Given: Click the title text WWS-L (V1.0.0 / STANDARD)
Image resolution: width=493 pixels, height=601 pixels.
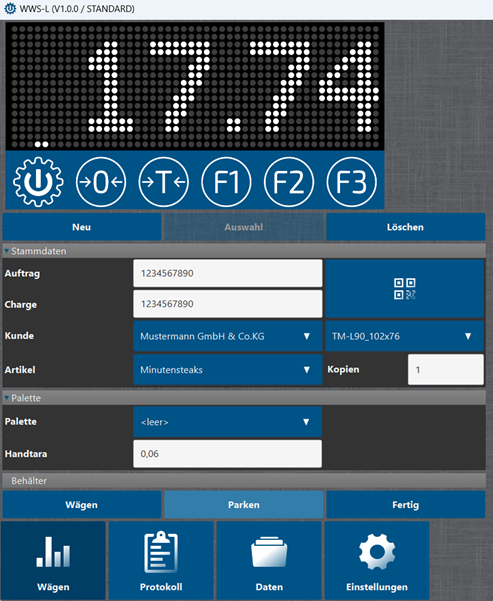Looking at the screenshot, I should pyautogui.click(x=77, y=8).
